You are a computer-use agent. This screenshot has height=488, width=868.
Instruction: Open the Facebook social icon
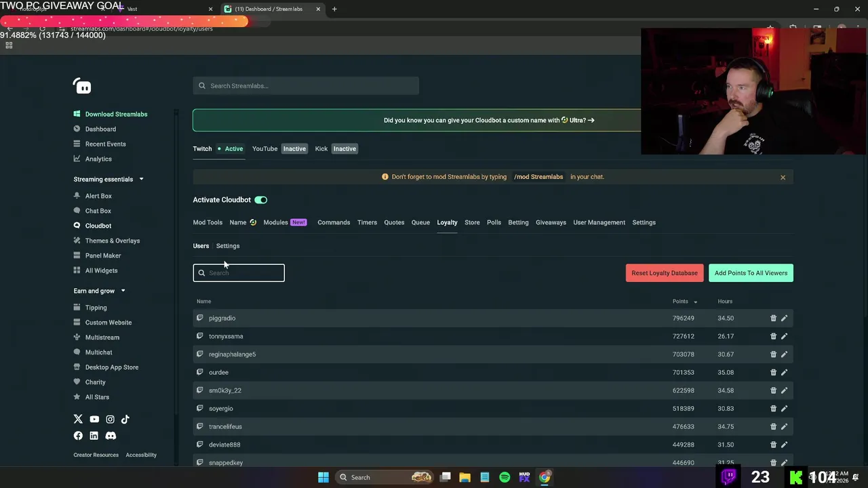[x=78, y=436]
